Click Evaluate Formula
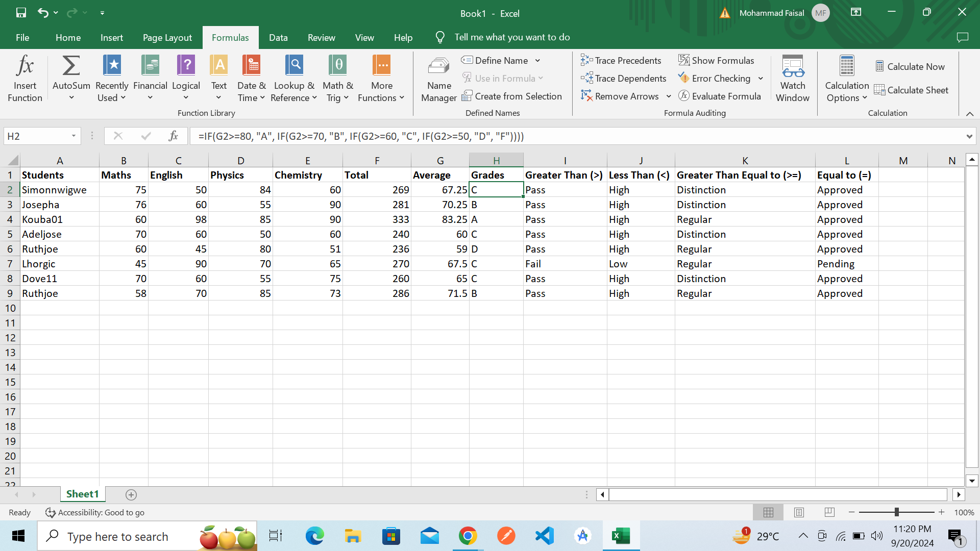Image resolution: width=980 pixels, height=551 pixels. (720, 96)
